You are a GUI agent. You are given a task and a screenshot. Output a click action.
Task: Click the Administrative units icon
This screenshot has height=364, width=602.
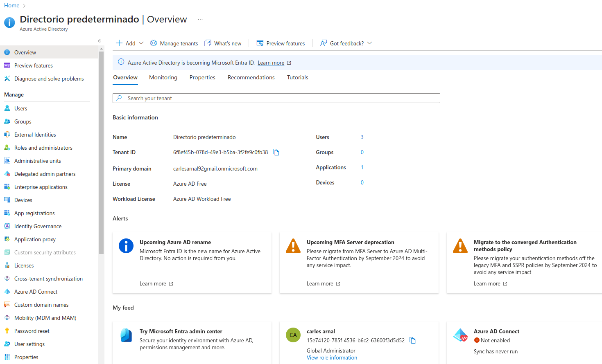click(7, 161)
